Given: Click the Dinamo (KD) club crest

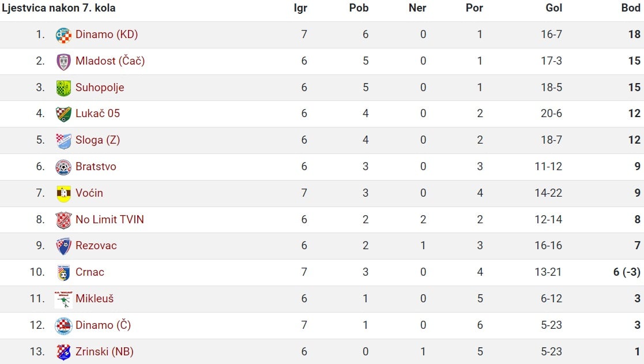Looking at the screenshot, I should tap(63, 35).
